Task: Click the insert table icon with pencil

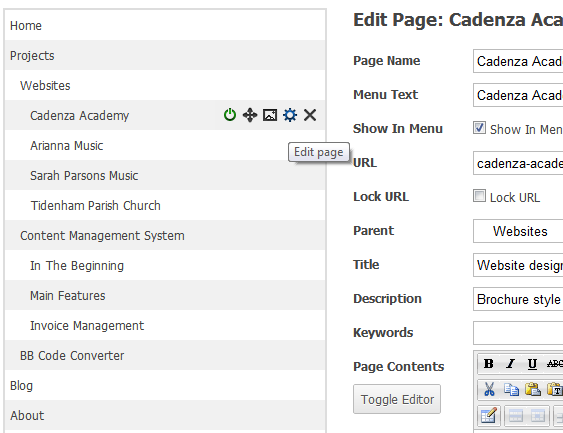Action: pos(489,416)
